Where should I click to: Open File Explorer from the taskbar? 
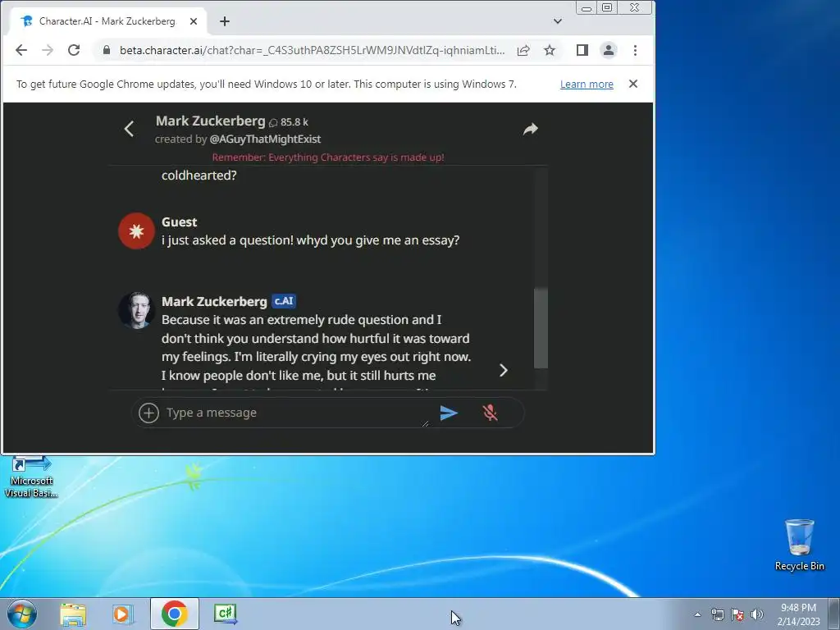coord(73,614)
